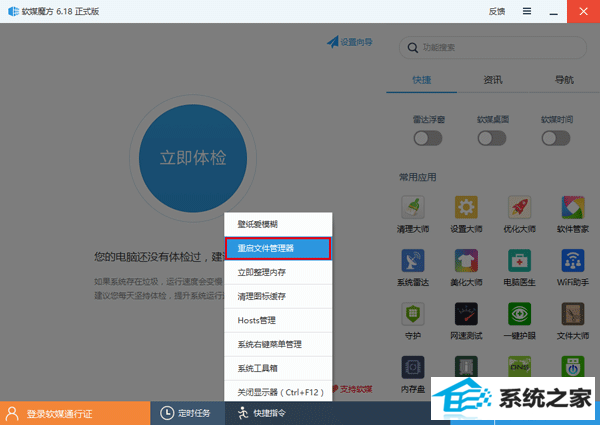The width and height of the screenshot is (600, 425).
Task: Switch to the 导航 tab
Action: 564,80
